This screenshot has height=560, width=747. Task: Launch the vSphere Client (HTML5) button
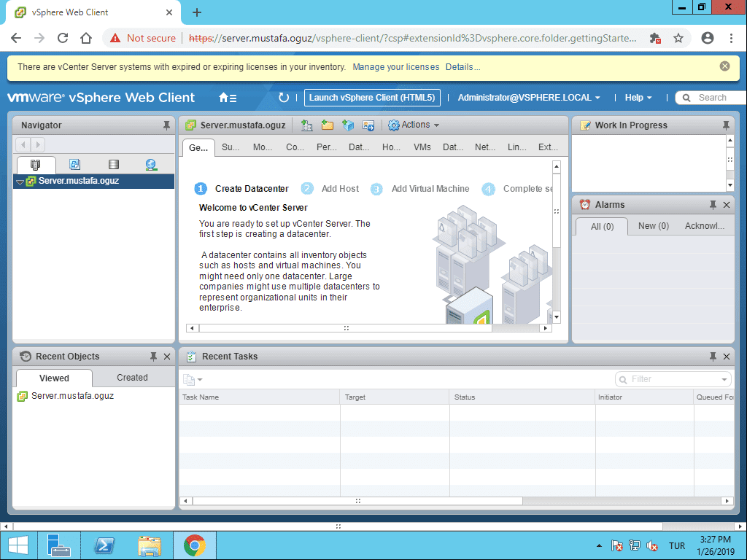(x=372, y=97)
